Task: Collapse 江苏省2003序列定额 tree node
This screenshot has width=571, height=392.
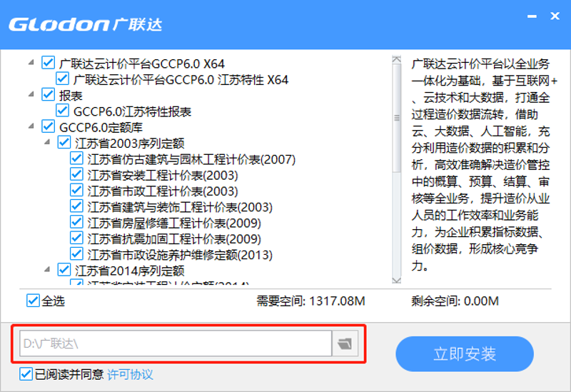Action: pyautogui.click(x=47, y=142)
